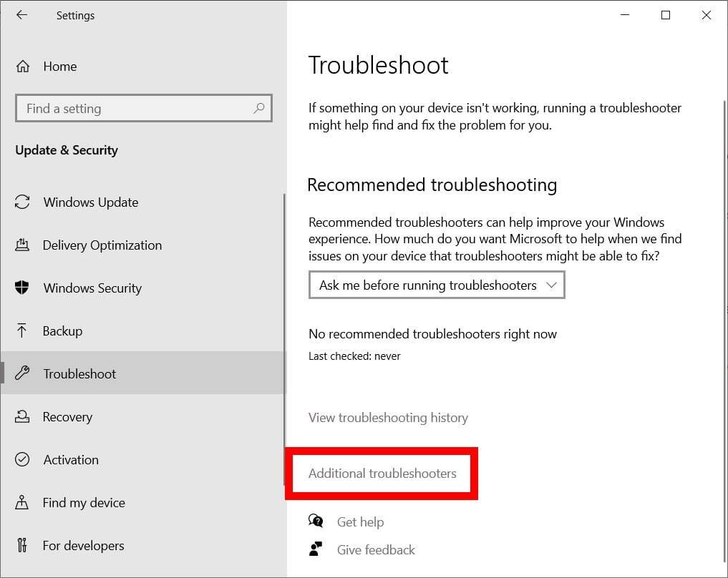
Task: Click the Troubleshoot wrench icon
Action: (22, 373)
